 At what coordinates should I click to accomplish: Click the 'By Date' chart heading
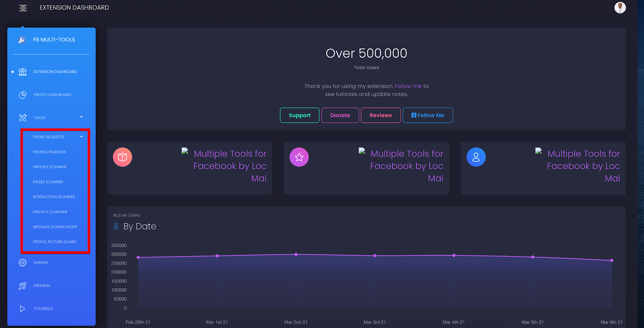coord(140,227)
